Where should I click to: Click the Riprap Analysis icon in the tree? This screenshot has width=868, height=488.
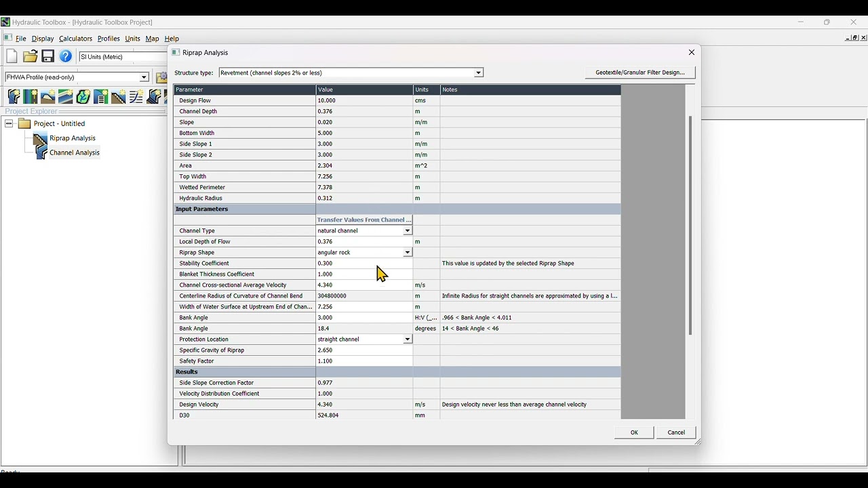[40, 138]
